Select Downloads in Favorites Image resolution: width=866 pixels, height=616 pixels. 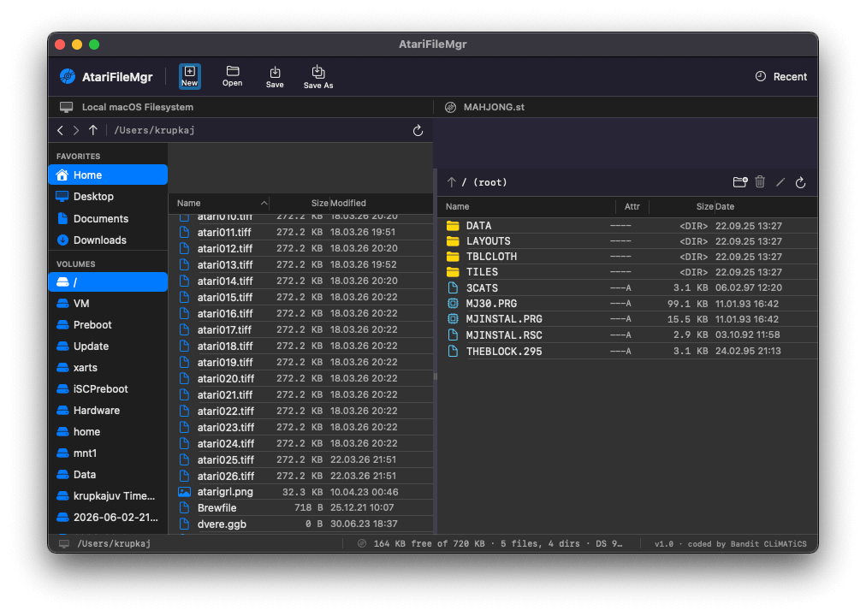click(108, 240)
